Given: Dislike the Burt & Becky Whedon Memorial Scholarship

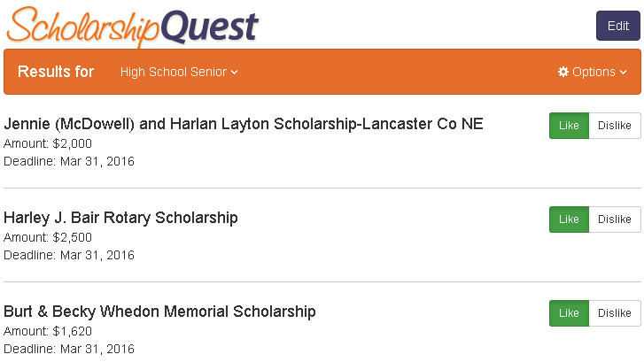Looking at the screenshot, I should pyautogui.click(x=615, y=313).
